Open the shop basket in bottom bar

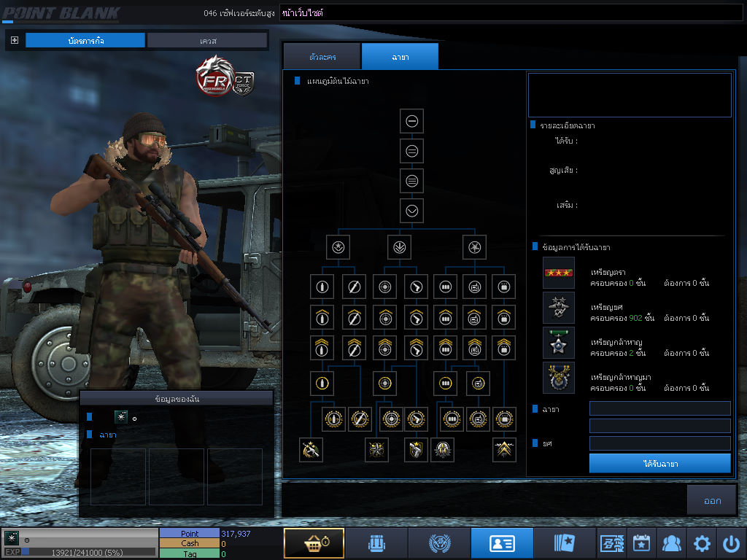pos(314,542)
